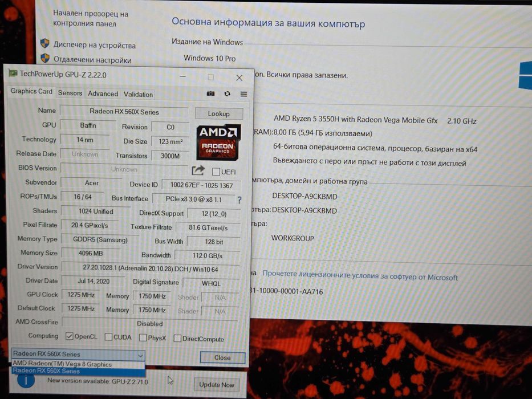532x399 pixels.
Task: Click the Driver Version field
Action: coord(151,268)
